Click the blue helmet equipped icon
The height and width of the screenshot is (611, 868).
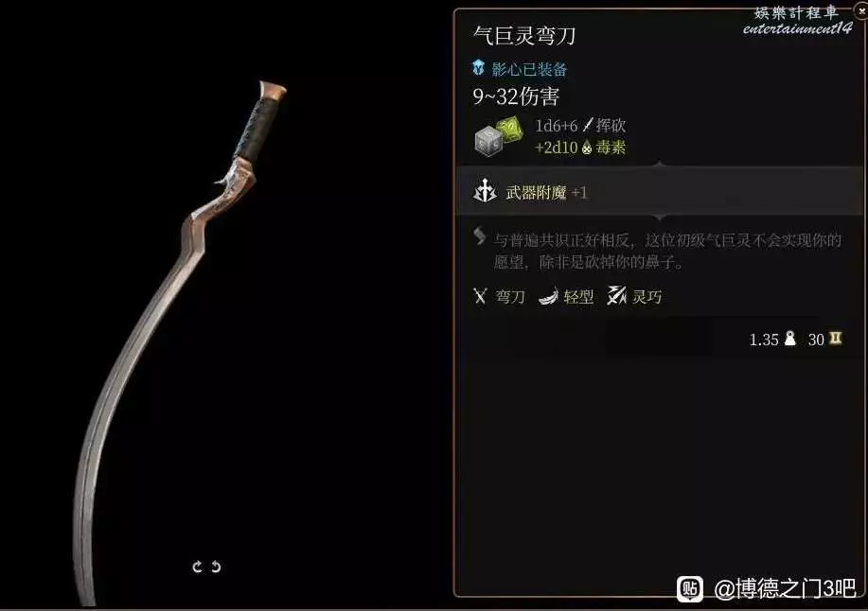click(479, 68)
